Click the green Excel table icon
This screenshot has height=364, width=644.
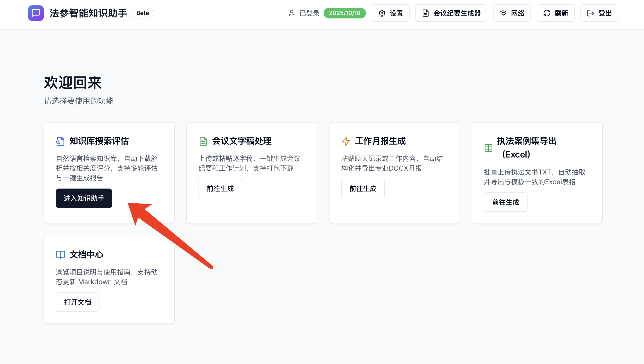pyautogui.click(x=488, y=148)
